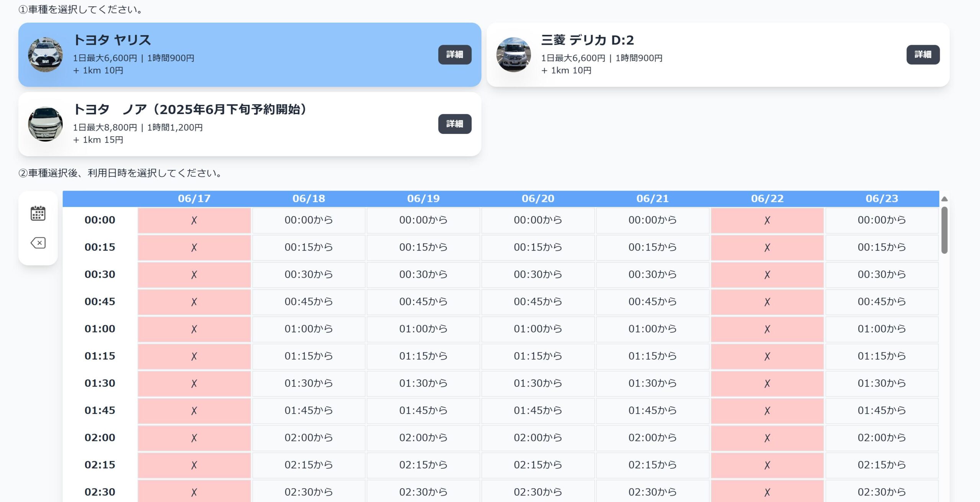The height and width of the screenshot is (502, 980).
Task: Click the 06/23 date column header
Action: (882, 199)
